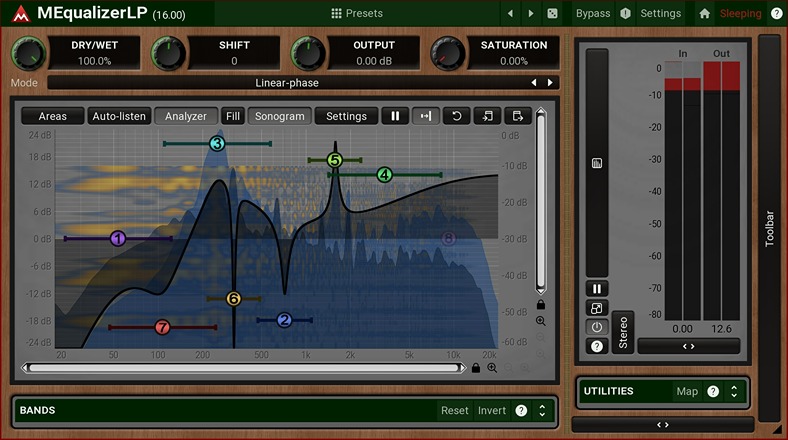Pause the level meters
Screen dimensions: 788x440
click(597, 289)
